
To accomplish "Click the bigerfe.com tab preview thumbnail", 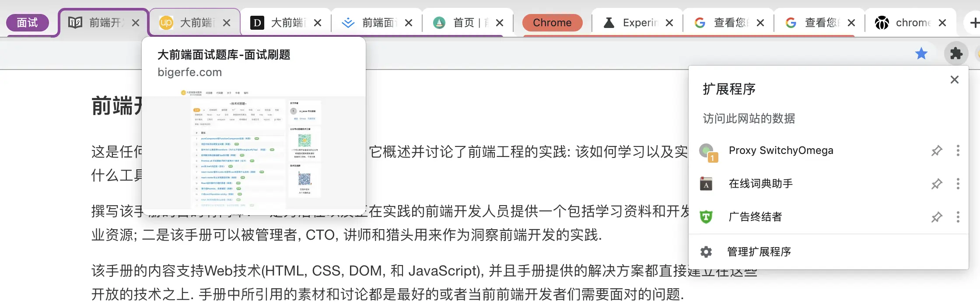I will pyautogui.click(x=254, y=152).
